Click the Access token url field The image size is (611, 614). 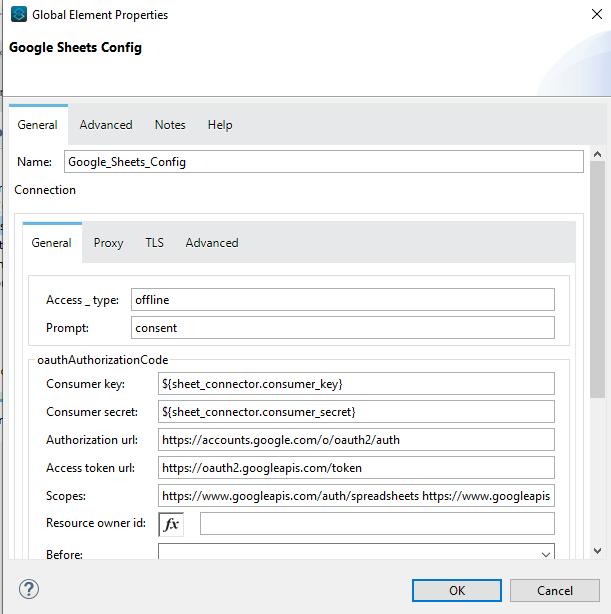pos(356,468)
